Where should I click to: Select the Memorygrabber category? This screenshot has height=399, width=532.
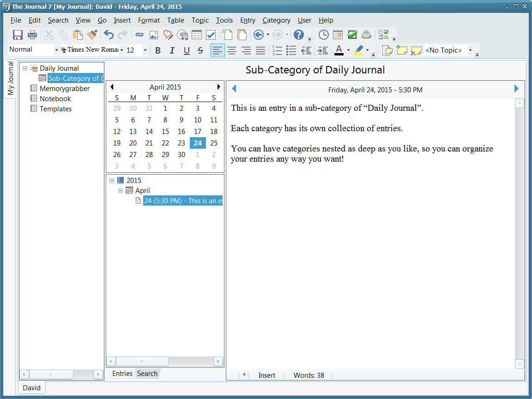[64, 89]
